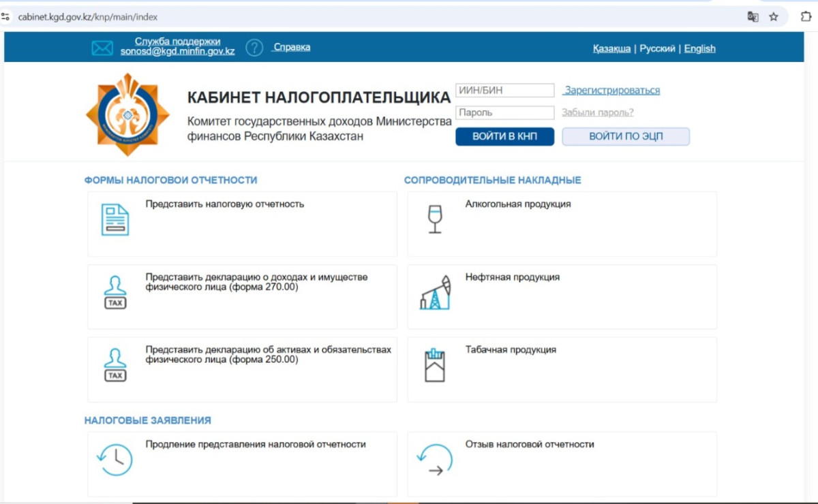Click the wine glass alcohol products icon
Image resolution: width=818 pixels, height=504 pixels.
[x=434, y=219]
